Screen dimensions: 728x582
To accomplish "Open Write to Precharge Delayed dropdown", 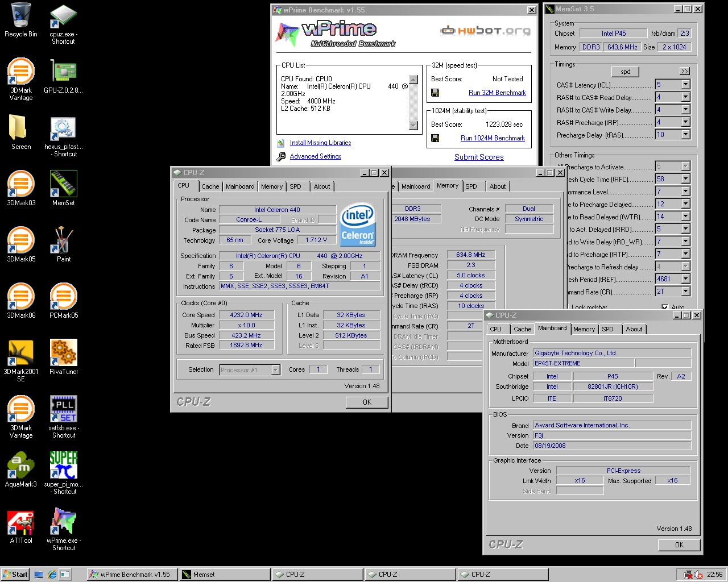I will (x=685, y=204).
